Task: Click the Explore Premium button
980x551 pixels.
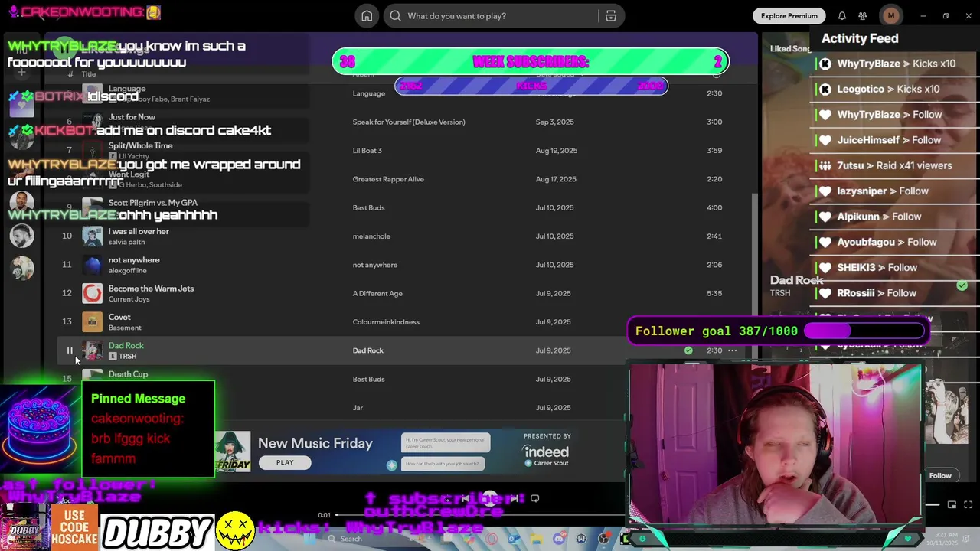Action: (789, 16)
